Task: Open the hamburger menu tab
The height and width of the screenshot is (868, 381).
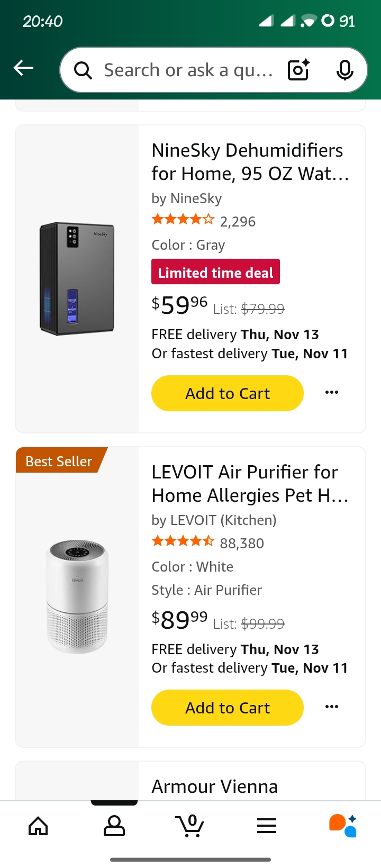Action: click(267, 826)
